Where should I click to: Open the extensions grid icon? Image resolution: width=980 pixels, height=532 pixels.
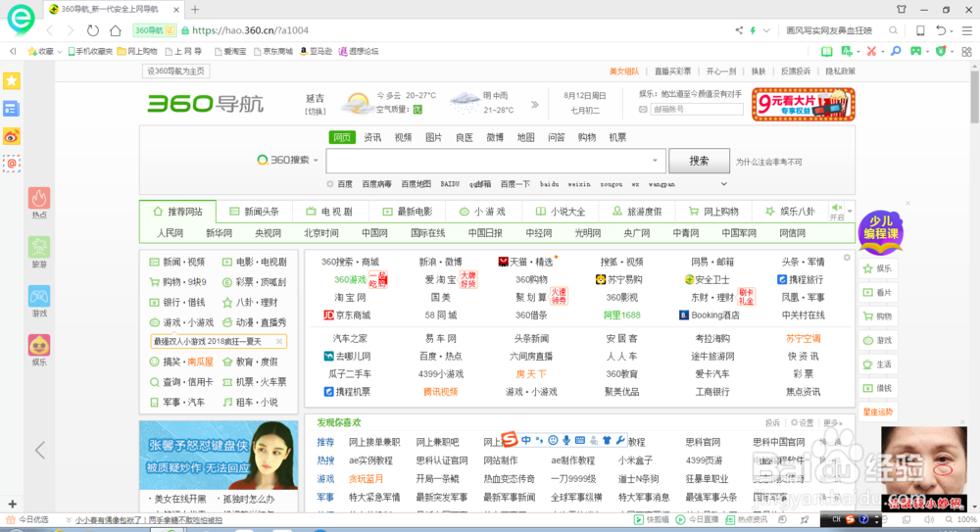coord(967,52)
